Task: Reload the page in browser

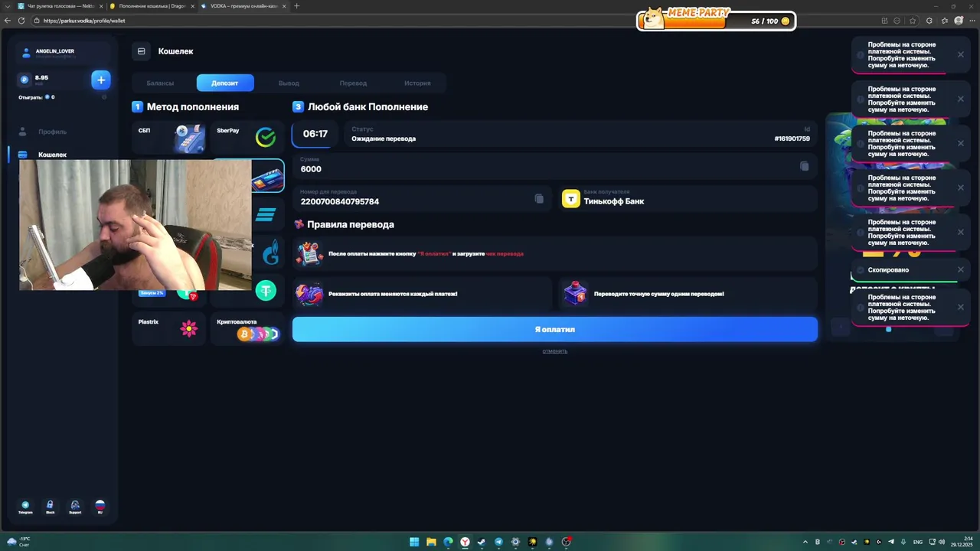Action: point(21,21)
